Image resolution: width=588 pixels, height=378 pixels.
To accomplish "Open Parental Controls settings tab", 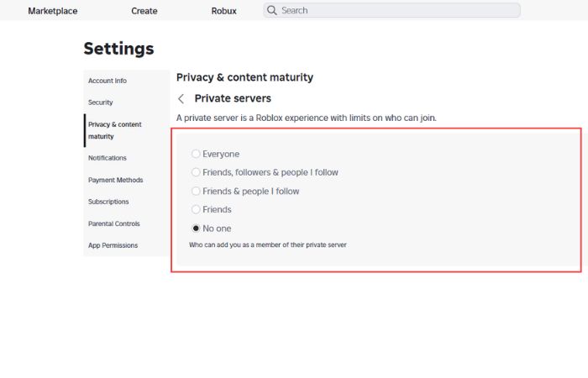I will tap(126, 223).
